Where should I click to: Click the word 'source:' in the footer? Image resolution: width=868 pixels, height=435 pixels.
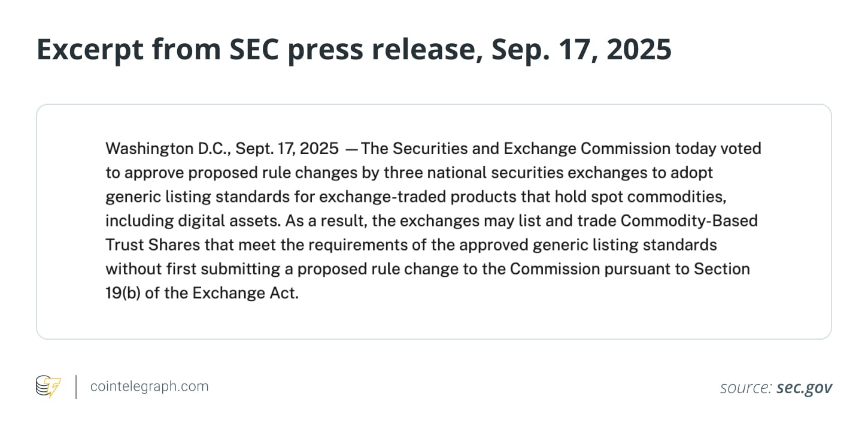(745, 388)
